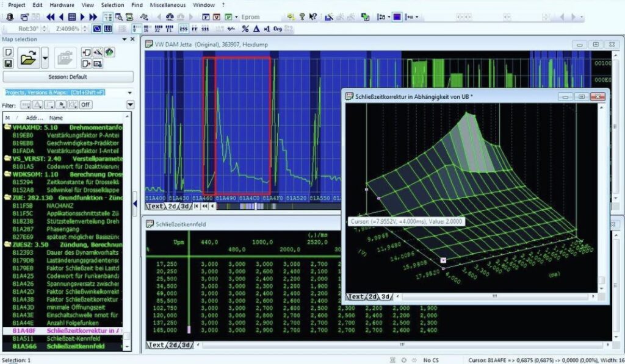
Task: Toggle the filter Off button
Action: click(85, 104)
